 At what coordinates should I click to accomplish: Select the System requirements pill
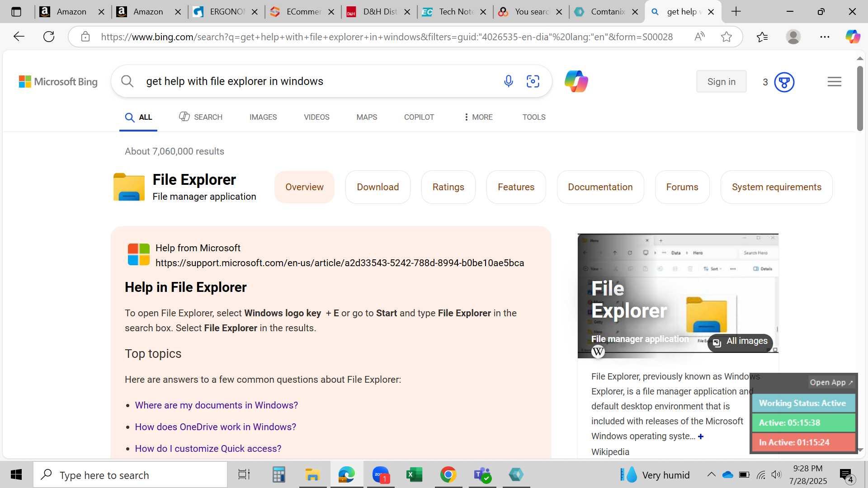point(777,187)
